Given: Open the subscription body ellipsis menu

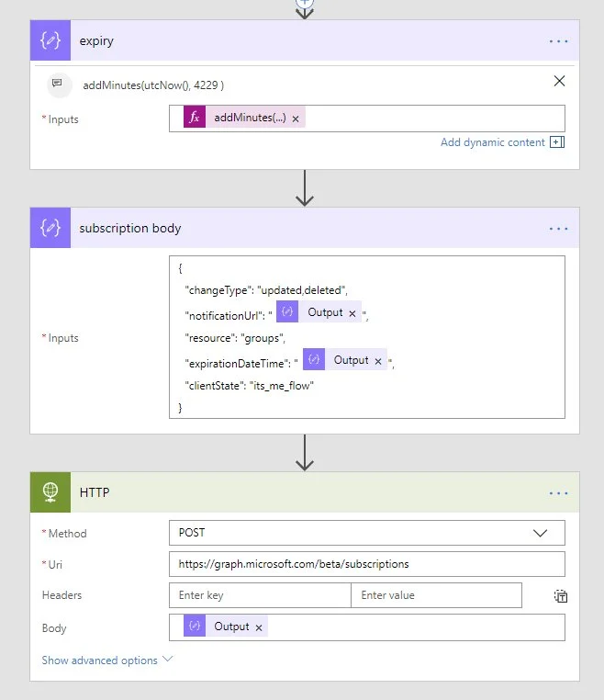Looking at the screenshot, I should coord(558,228).
